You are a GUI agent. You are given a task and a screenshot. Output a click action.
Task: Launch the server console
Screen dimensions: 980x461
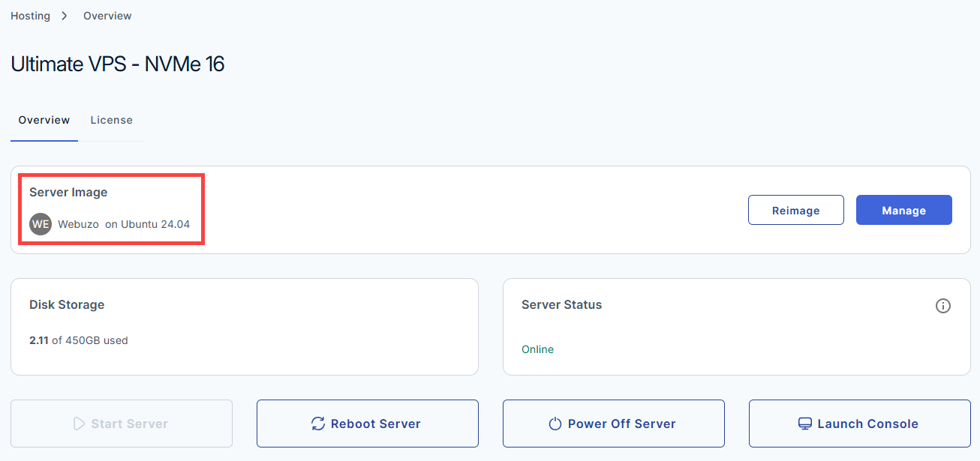pyautogui.click(x=860, y=424)
